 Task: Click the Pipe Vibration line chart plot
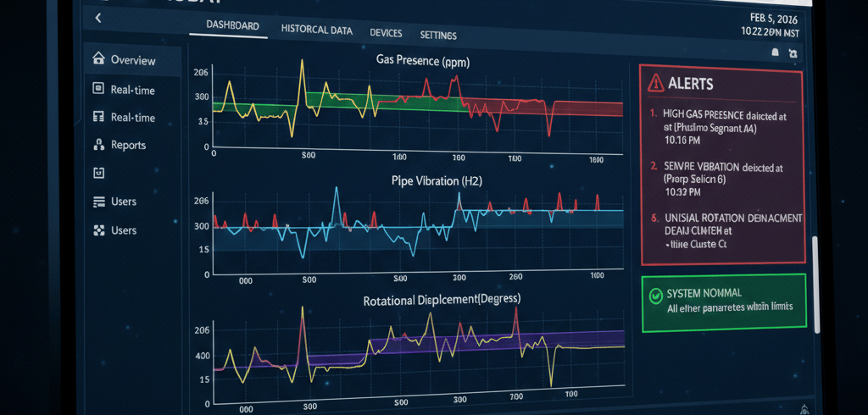point(418,230)
